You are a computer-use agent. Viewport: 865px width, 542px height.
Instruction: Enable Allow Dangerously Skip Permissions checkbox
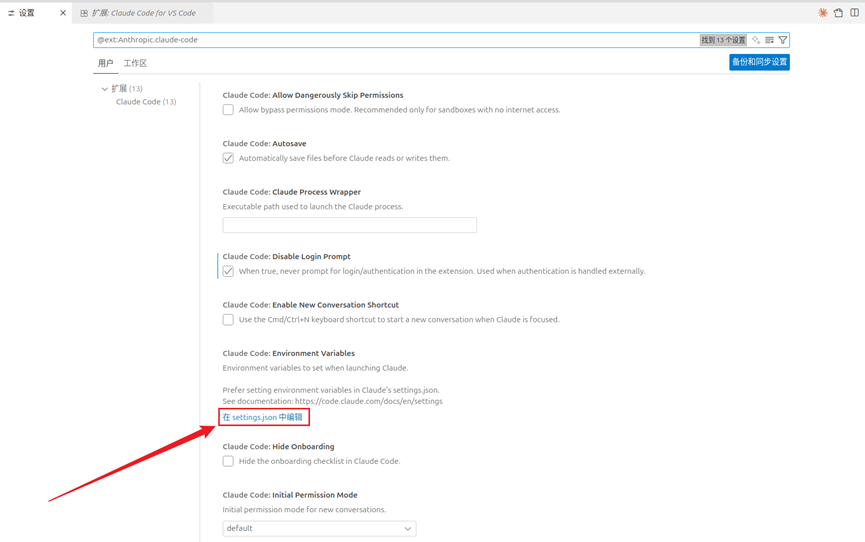[228, 110]
